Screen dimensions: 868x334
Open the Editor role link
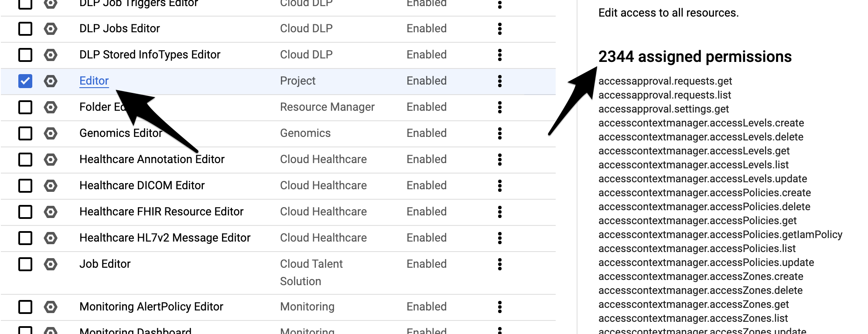94,81
